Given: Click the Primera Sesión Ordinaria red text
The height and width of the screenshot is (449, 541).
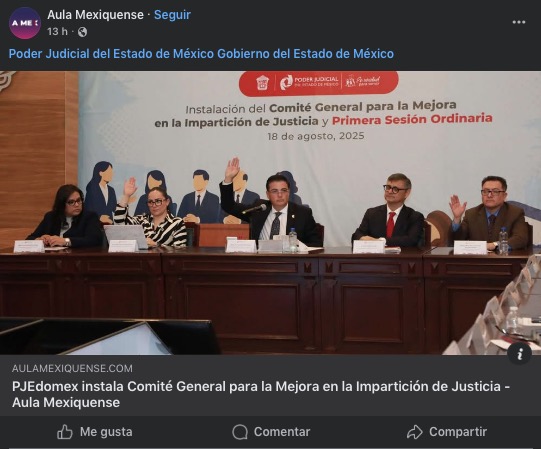Looking at the screenshot, I should click(412, 119).
